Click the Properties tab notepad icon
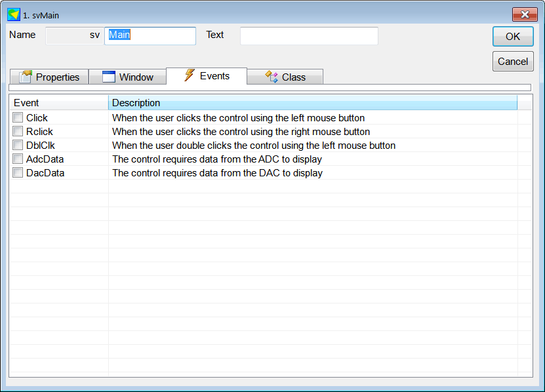Screen dimensions: 545x392 26,77
